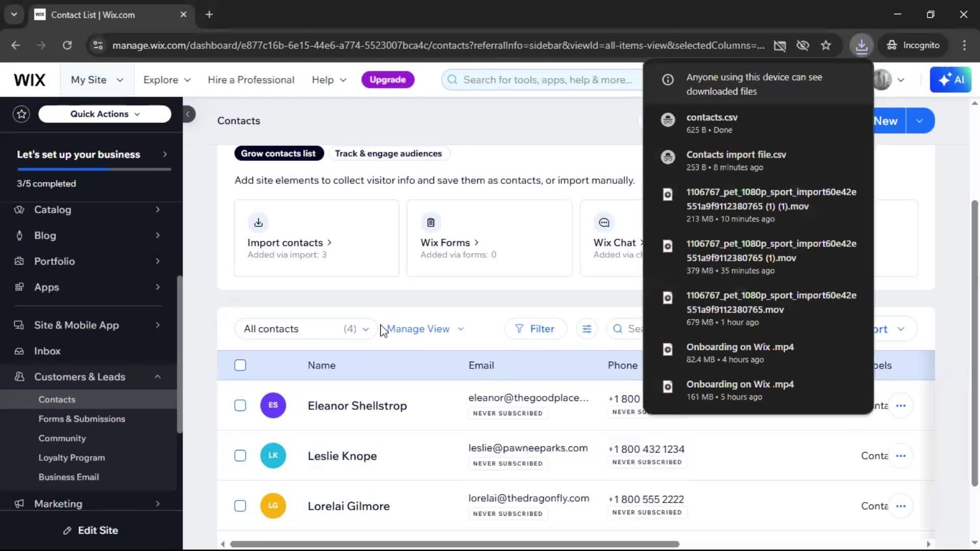Viewport: 980px width, 551px height.
Task: Check the box for Eleanor Shellstrop
Action: point(240,406)
